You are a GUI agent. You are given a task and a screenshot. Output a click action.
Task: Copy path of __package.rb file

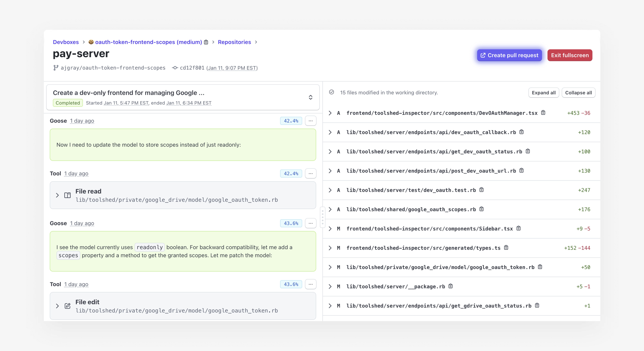[450, 286]
